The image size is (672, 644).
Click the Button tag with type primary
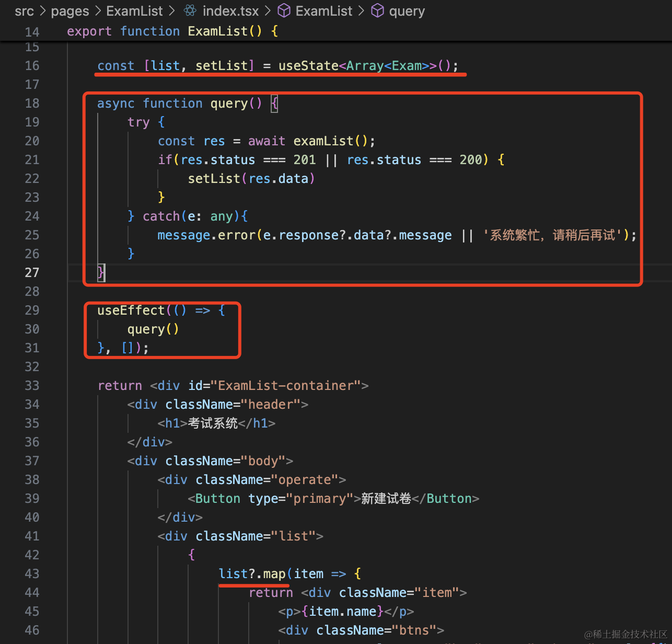coord(217,499)
